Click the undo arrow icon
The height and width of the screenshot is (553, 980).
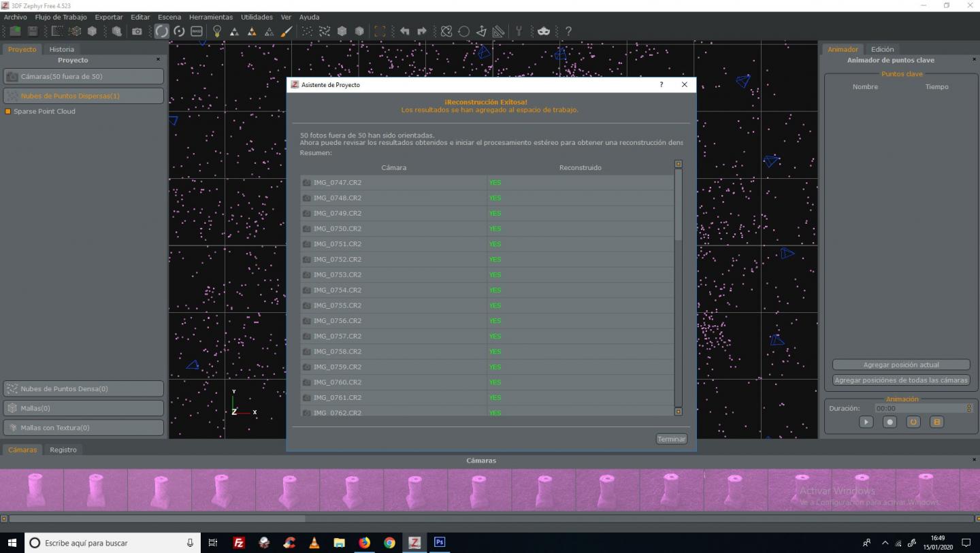pyautogui.click(x=405, y=31)
